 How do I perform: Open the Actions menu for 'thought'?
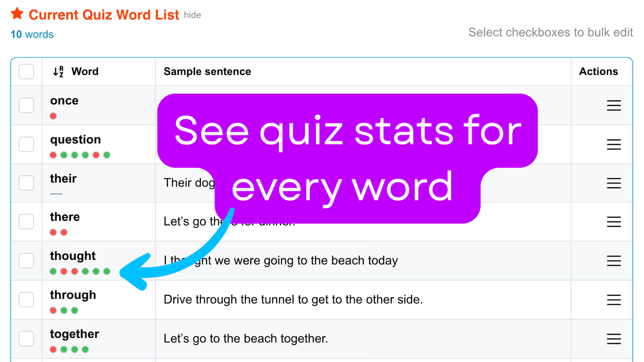(613, 261)
